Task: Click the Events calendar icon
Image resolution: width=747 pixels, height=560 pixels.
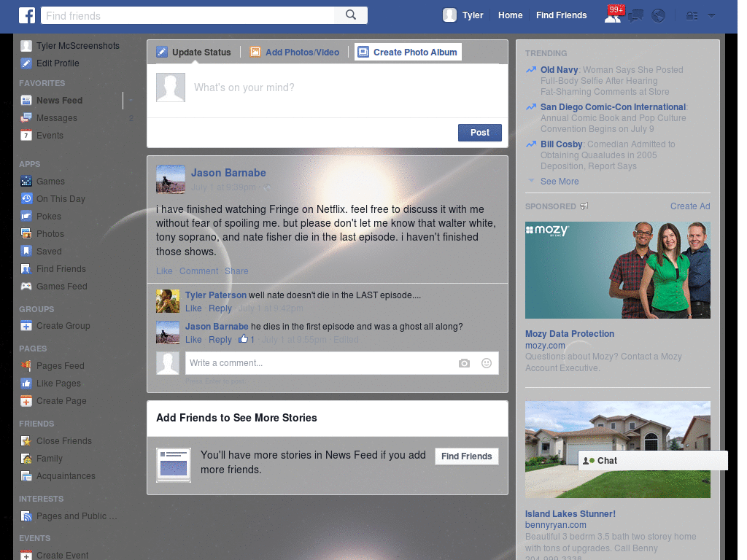Action: point(26,135)
